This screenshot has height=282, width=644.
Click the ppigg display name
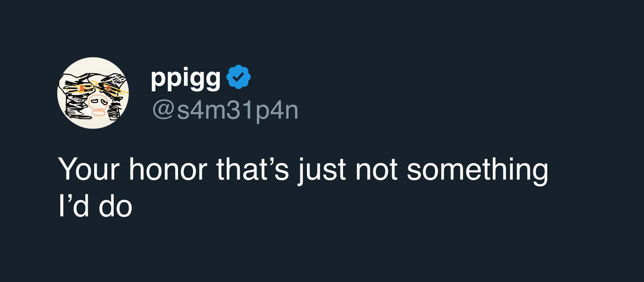[186, 79]
